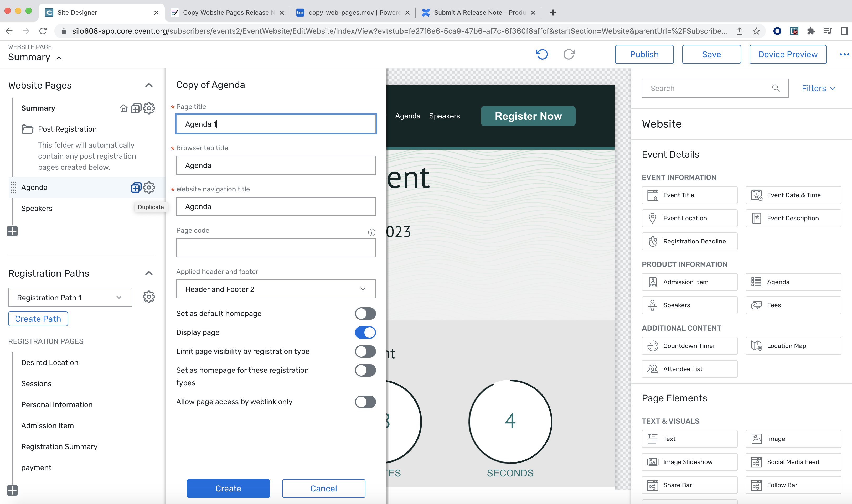Click the duplicate icon on Agenda page
852x504 pixels.
pyautogui.click(x=136, y=188)
